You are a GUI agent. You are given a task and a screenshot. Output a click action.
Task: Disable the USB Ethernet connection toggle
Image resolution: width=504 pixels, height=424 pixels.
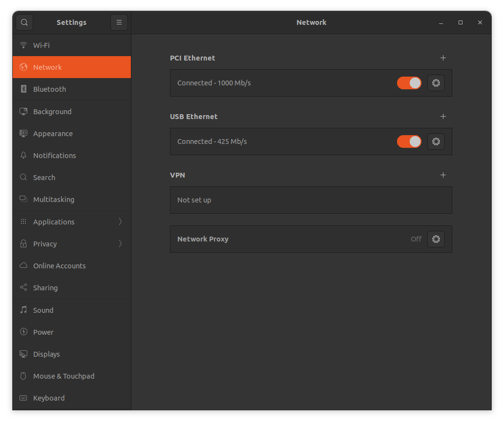[409, 141]
